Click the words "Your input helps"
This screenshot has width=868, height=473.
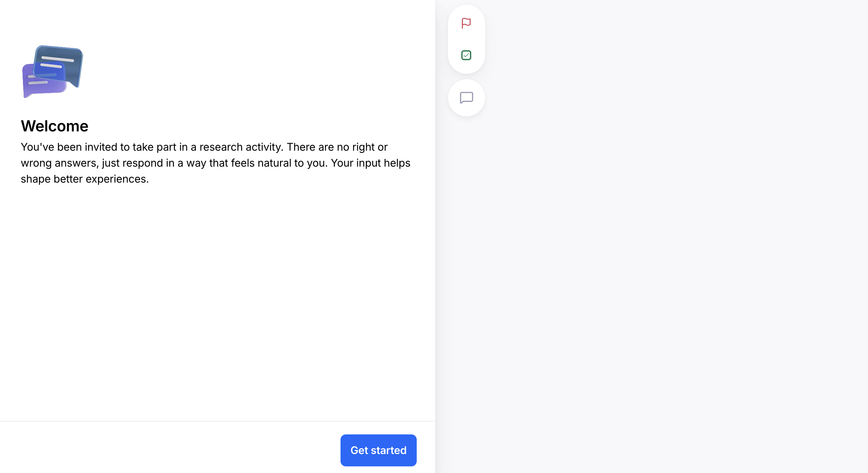pyautogui.click(x=370, y=163)
